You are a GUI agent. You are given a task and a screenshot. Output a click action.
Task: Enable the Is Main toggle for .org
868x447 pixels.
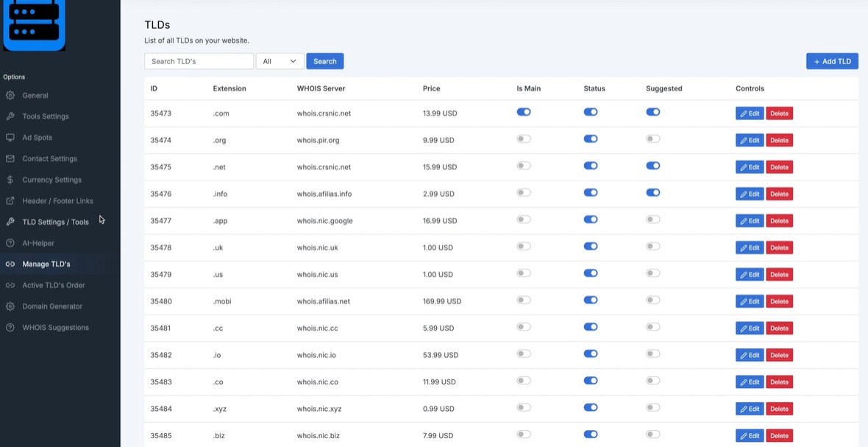tap(523, 139)
